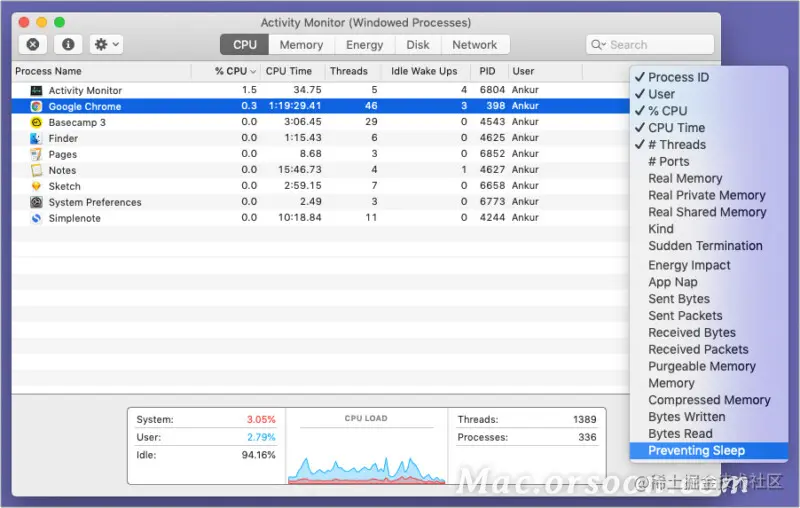
Task: Select the Simplenote process row
Action: point(320,218)
